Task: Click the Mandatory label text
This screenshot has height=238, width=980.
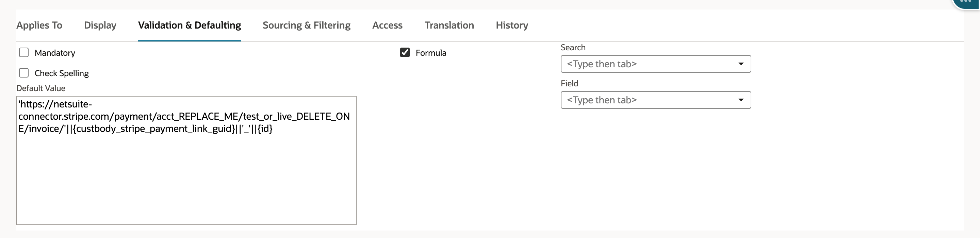Action: [55, 53]
